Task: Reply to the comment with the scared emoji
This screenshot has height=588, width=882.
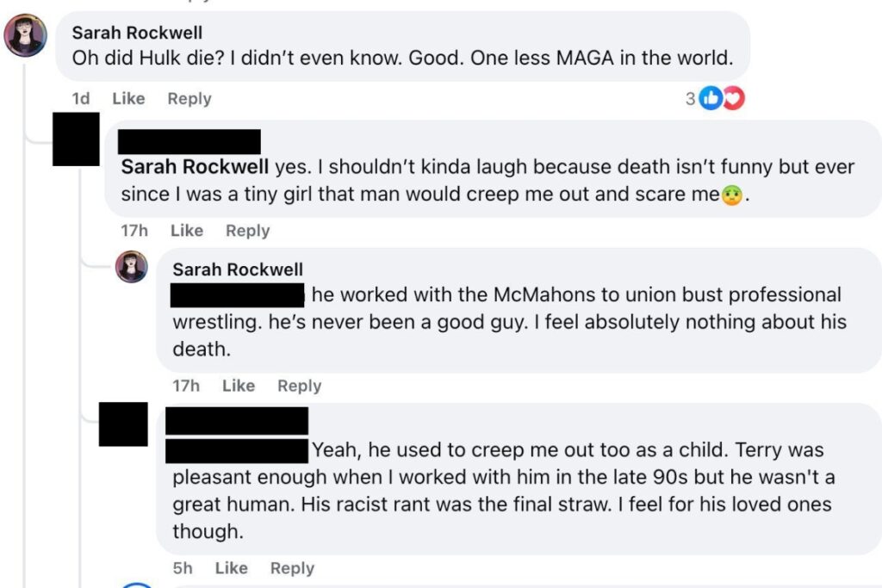Action: coord(247,231)
